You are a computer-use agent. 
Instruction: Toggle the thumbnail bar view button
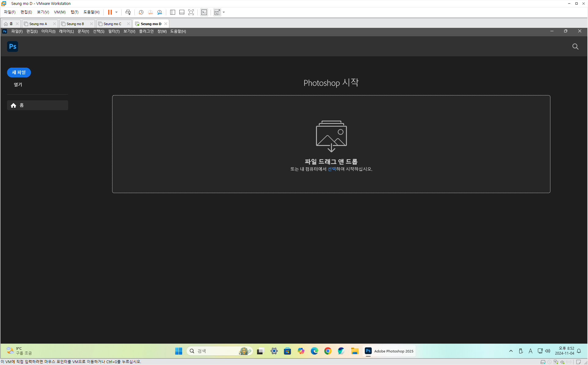point(182,12)
